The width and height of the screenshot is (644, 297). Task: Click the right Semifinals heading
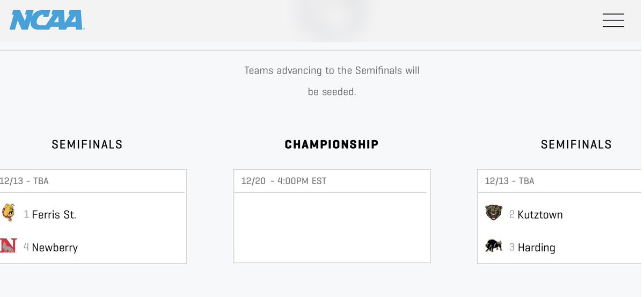pyautogui.click(x=576, y=144)
